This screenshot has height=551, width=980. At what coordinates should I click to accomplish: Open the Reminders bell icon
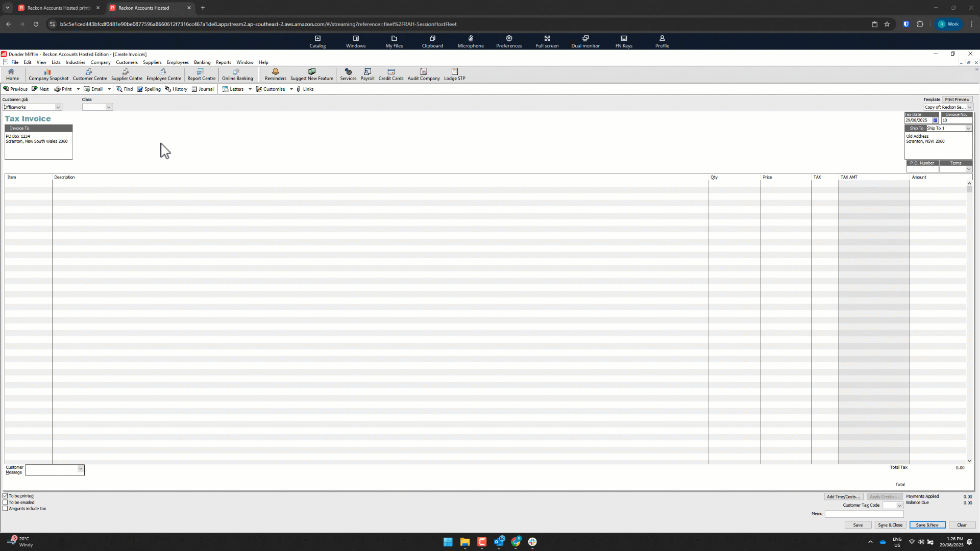276,74
